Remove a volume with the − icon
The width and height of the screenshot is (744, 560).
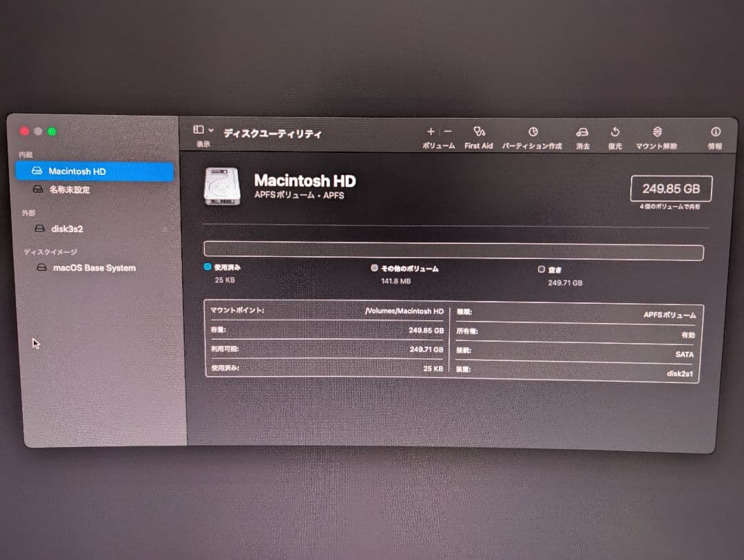click(x=448, y=131)
